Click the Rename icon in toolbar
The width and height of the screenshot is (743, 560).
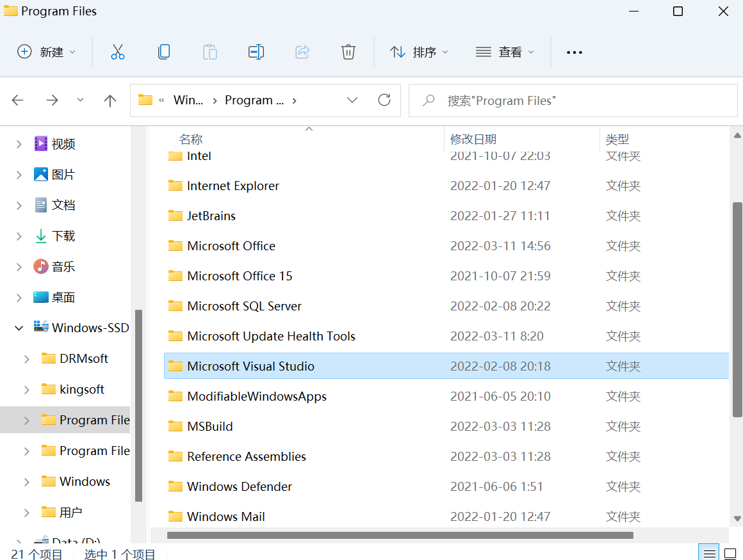256,52
